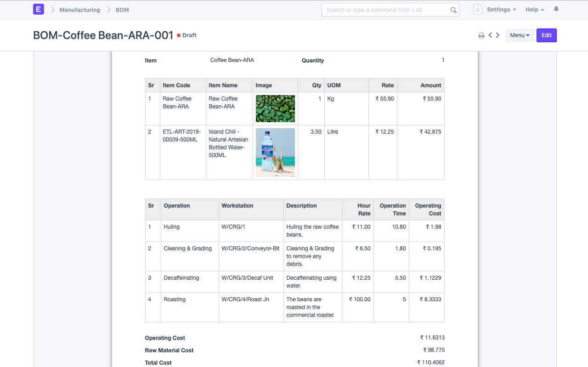Click the bottled water image thumbnail
This screenshot has height=367, width=588.
275,152
